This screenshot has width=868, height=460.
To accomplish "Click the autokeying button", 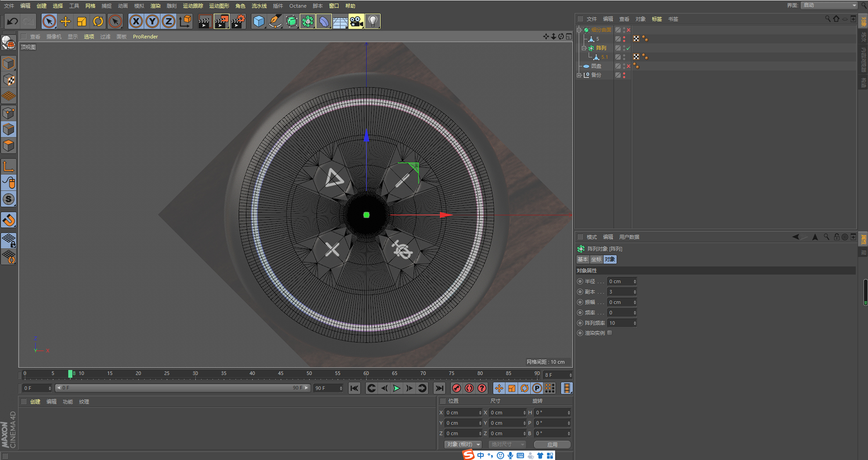I will 469,388.
